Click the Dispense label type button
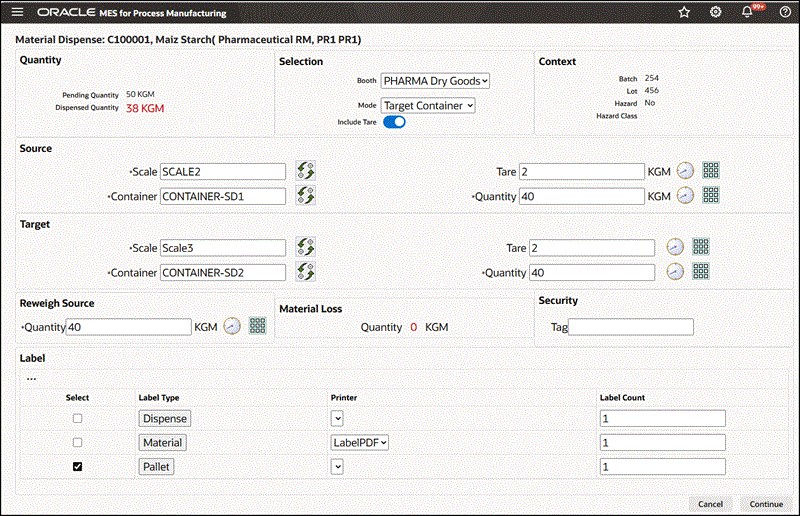The image size is (800, 516). 165,419
